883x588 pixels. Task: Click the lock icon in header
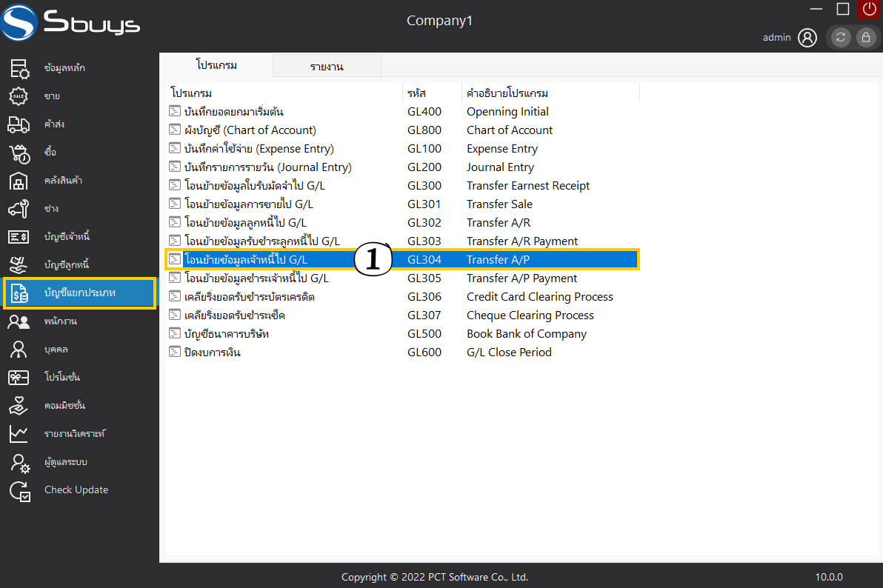[865, 38]
